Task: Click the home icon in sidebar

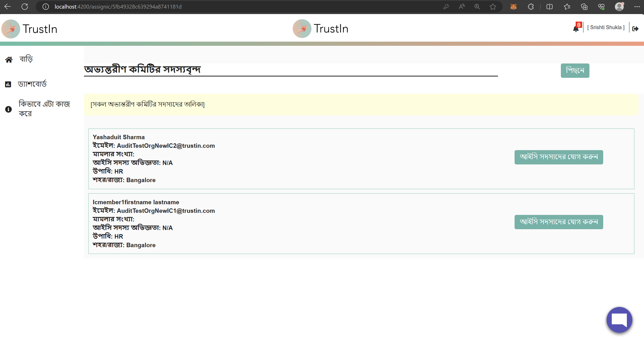Action: [x=9, y=60]
